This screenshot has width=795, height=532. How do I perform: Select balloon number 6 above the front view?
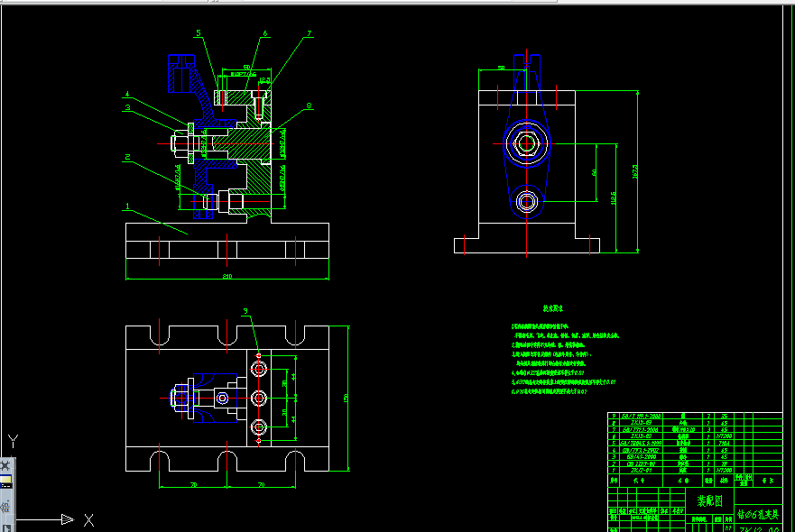(264, 33)
